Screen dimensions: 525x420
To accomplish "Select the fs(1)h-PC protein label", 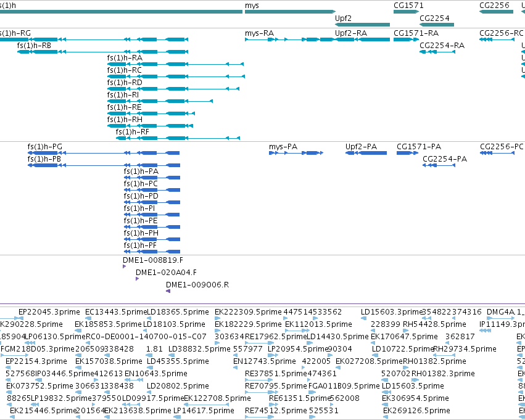I will click(141, 184).
